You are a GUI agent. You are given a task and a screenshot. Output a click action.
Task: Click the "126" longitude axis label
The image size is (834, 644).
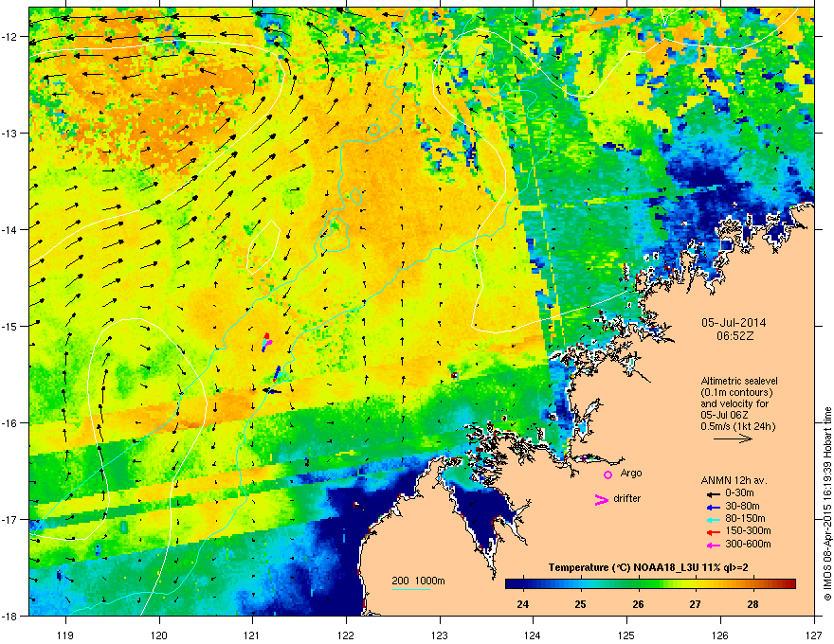click(x=720, y=635)
